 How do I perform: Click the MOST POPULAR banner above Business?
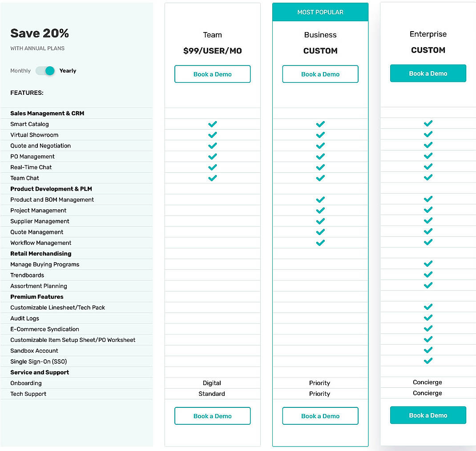(x=320, y=12)
